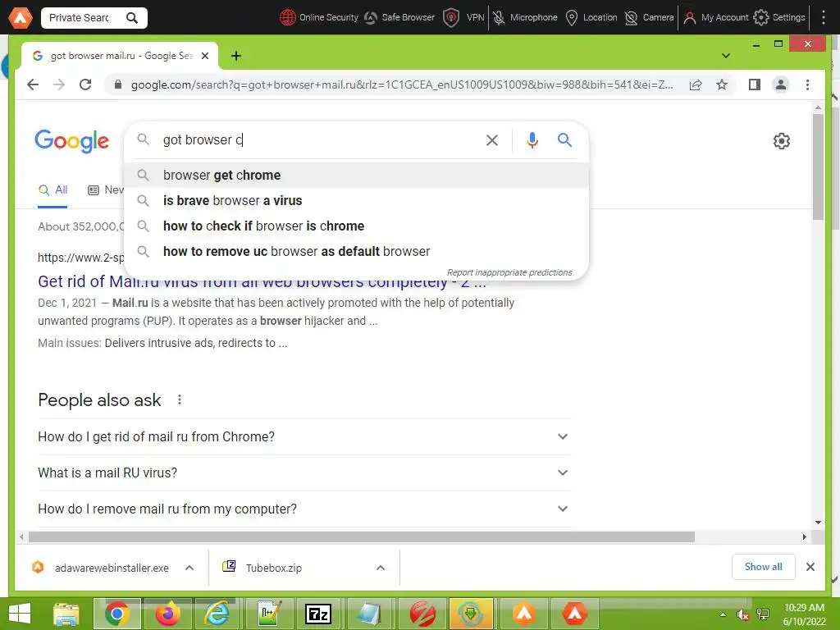
Task: Open the Safe Browser option
Action: (x=399, y=18)
